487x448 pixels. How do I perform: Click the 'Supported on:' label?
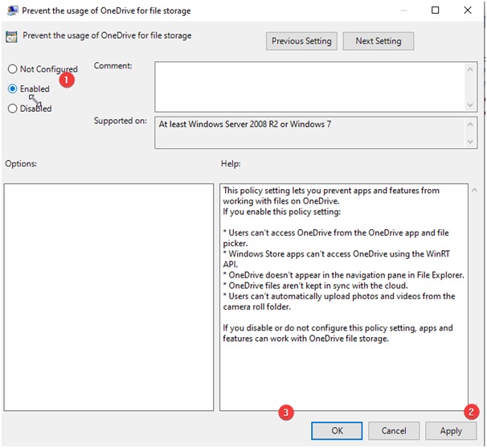(x=121, y=121)
